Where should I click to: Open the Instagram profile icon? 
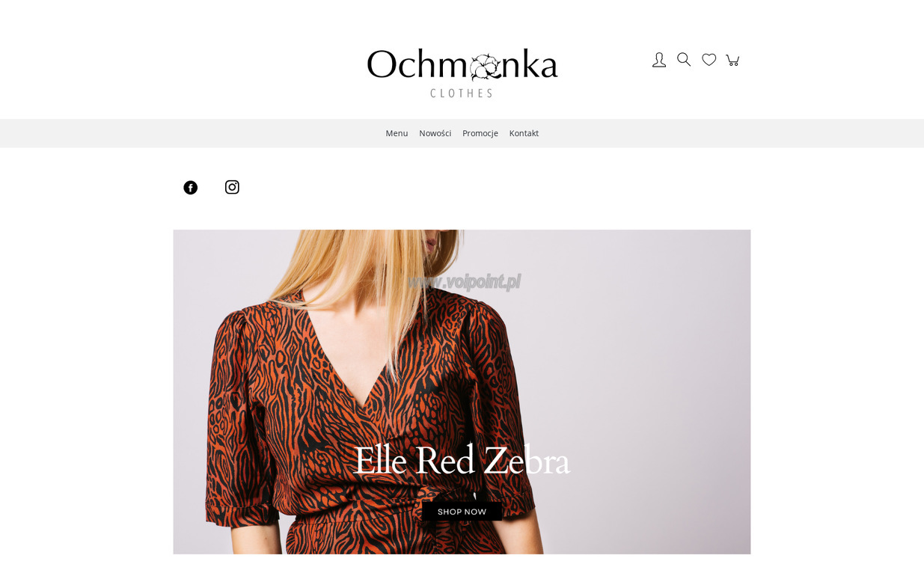point(232,187)
